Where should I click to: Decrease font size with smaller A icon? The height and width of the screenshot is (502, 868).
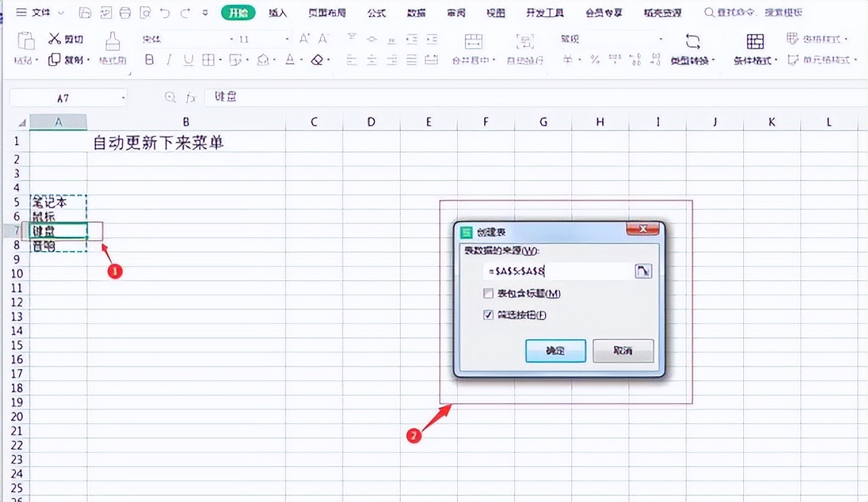(324, 39)
